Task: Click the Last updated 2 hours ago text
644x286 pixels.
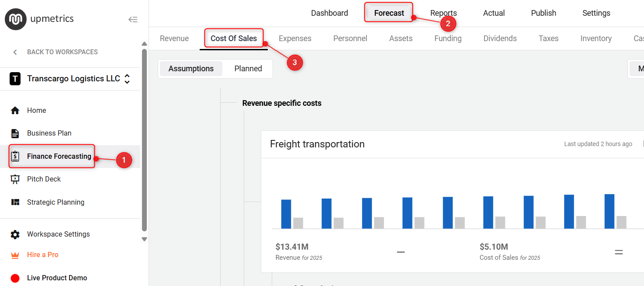Action: point(598,144)
